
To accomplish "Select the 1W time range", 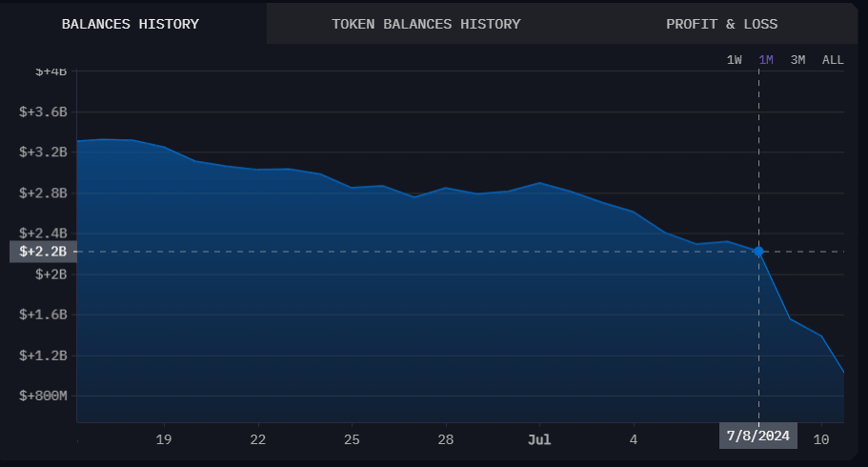I will (734, 60).
